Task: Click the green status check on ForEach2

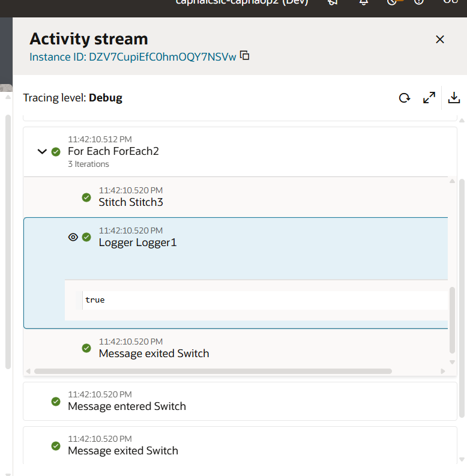Action: [56, 152]
